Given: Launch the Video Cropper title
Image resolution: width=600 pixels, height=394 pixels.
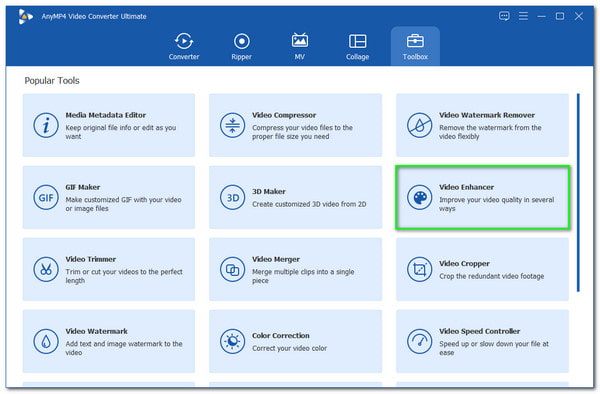Looking at the screenshot, I should [464, 263].
